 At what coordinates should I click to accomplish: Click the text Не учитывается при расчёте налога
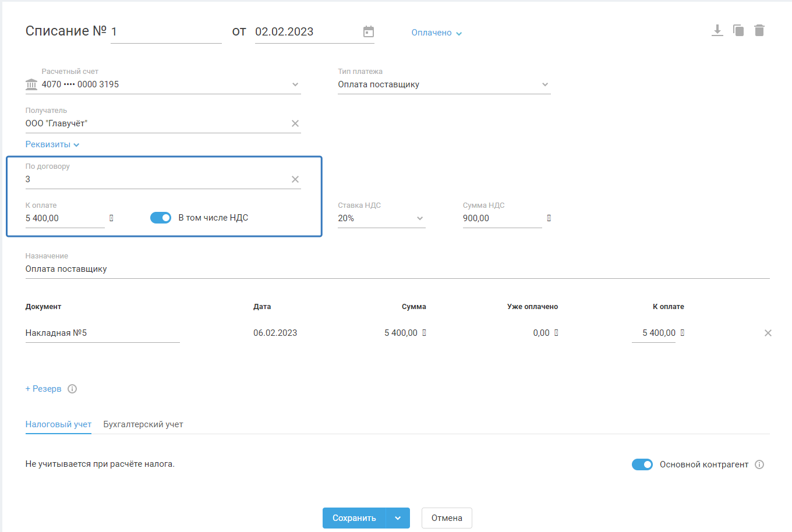click(x=100, y=464)
